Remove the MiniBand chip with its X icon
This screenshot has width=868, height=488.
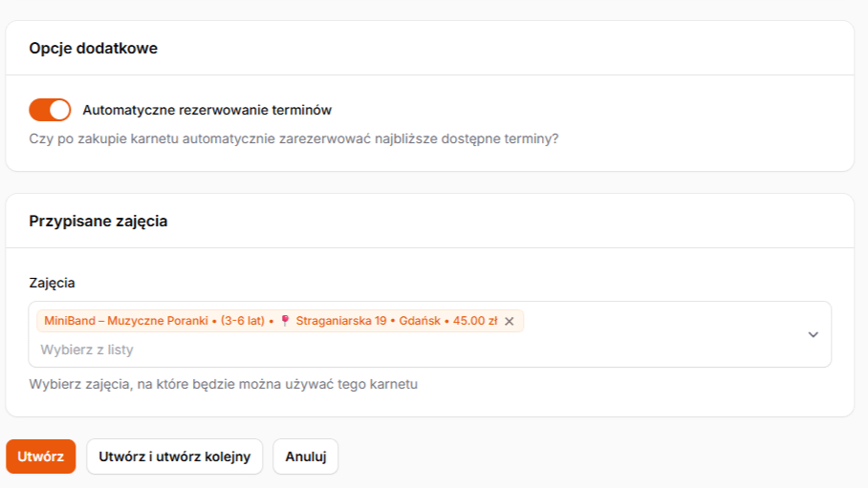(510, 322)
